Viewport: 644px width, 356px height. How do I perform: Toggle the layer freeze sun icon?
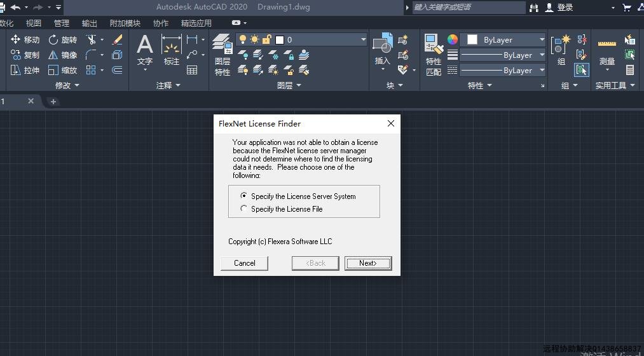point(255,39)
